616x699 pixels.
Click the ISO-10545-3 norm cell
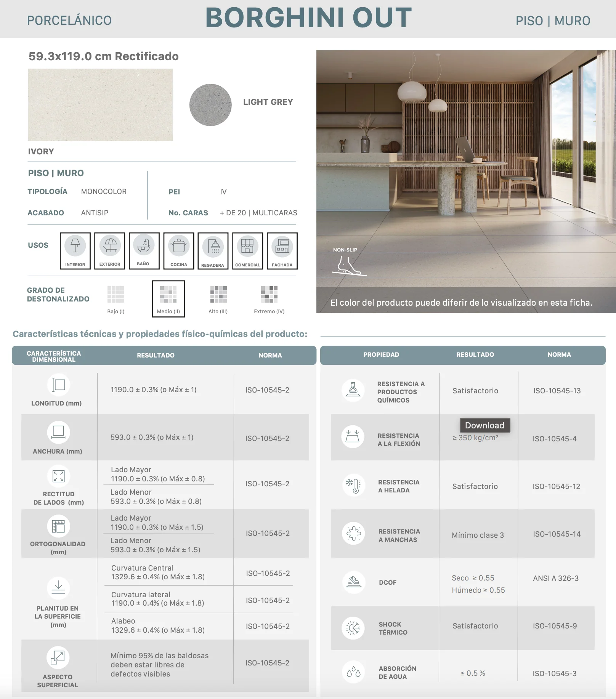[x=555, y=674]
